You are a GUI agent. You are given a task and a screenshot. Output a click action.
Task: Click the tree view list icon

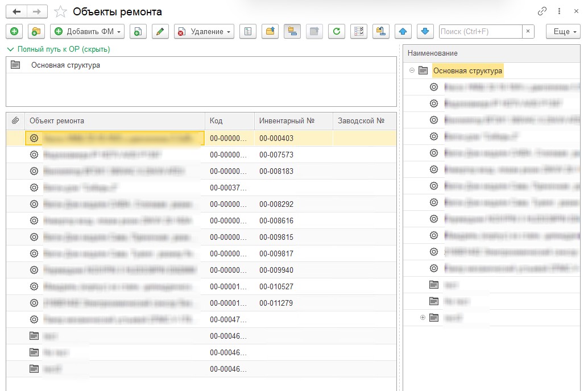point(248,31)
